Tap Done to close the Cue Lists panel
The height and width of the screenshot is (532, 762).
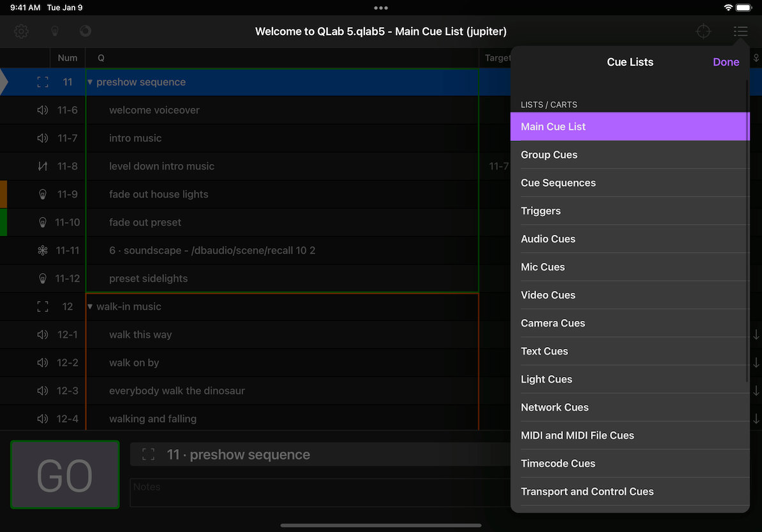pyautogui.click(x=726, y=62)
